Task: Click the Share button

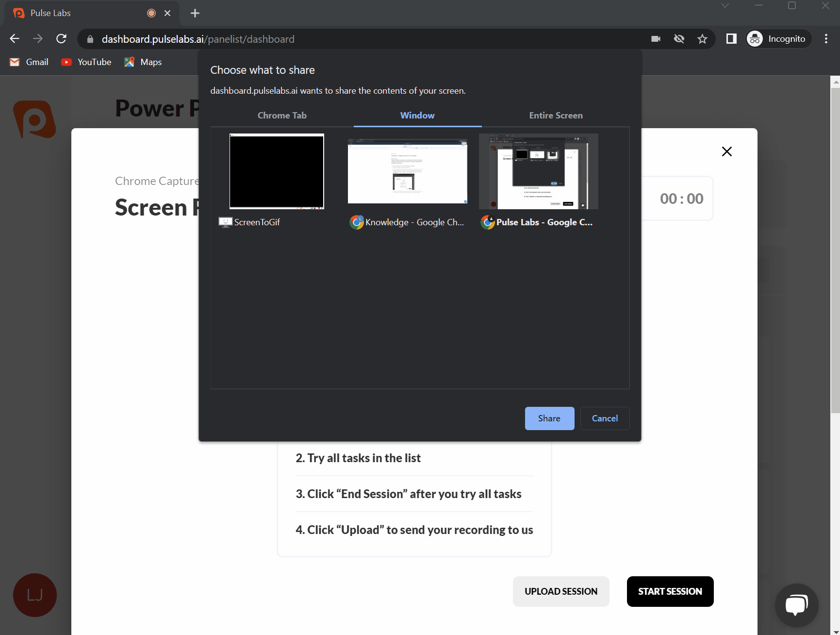Action: pos(549,418)
